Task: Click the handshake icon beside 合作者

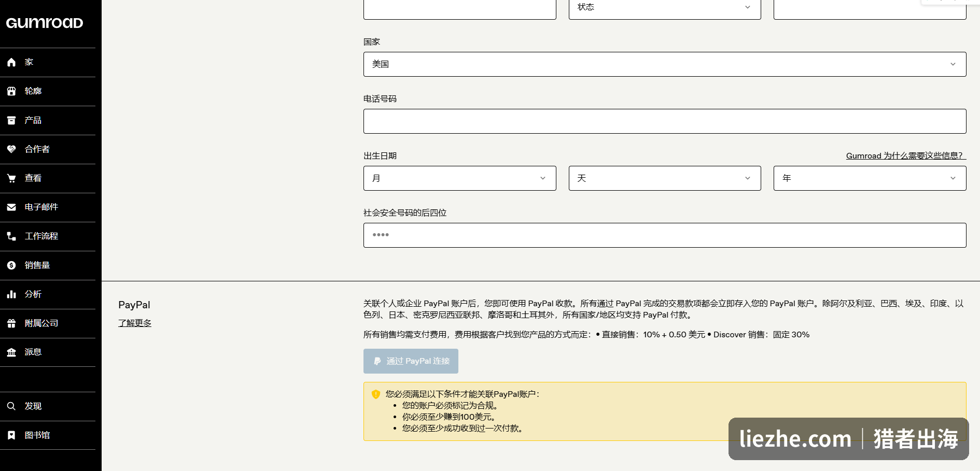Action: (11, 149)
